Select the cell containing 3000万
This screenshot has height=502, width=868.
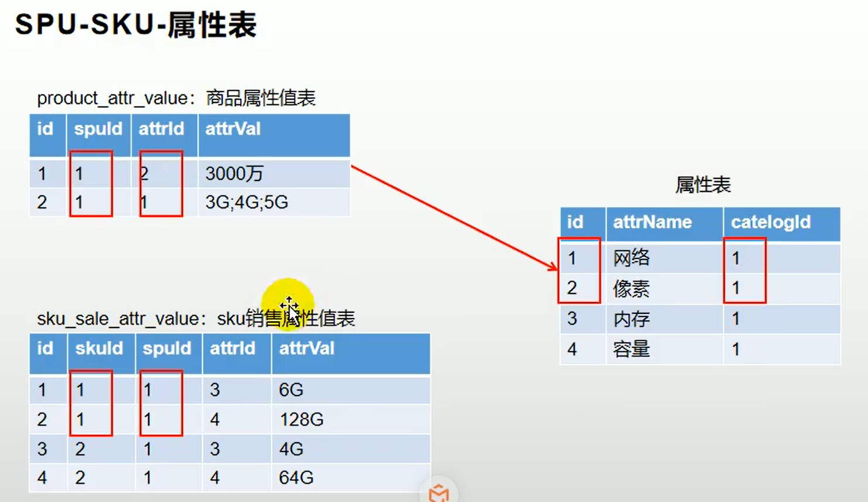tap(234, 173)
